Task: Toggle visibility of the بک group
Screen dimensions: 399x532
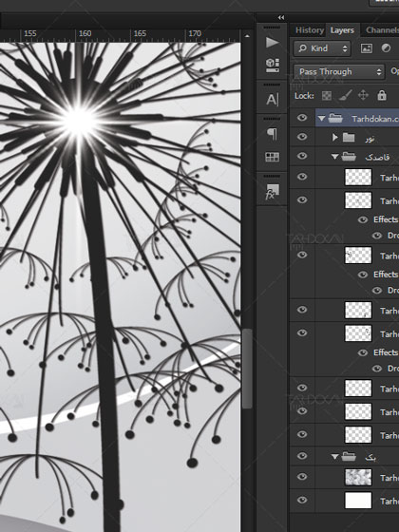Action: click(302, 456)
